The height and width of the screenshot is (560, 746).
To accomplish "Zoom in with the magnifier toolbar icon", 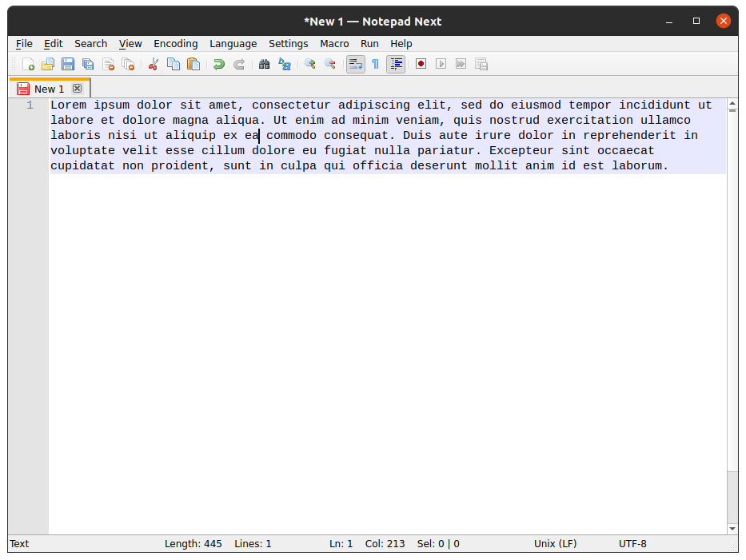I will (x=309, y=64).
